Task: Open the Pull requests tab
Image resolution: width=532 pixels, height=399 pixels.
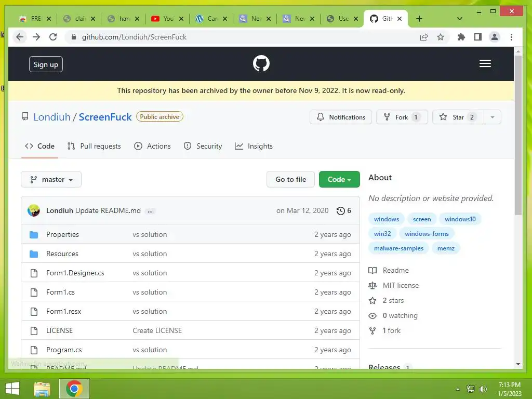Action: (x=94, y=146)
